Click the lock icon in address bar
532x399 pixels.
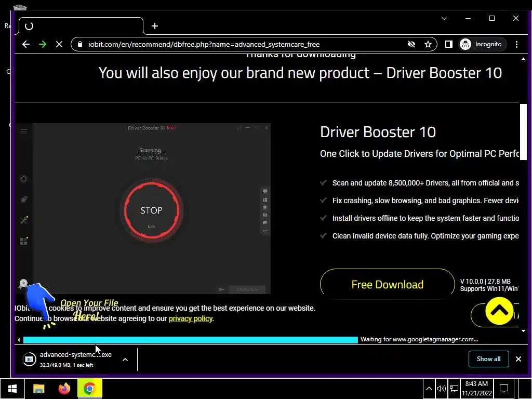[80, 44]
